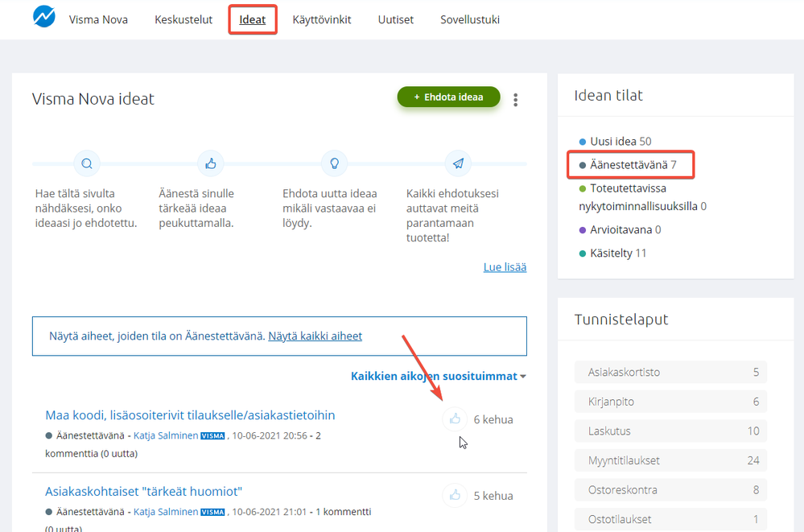Filter ideas by Äänestettävänä status

coord(628,165)
